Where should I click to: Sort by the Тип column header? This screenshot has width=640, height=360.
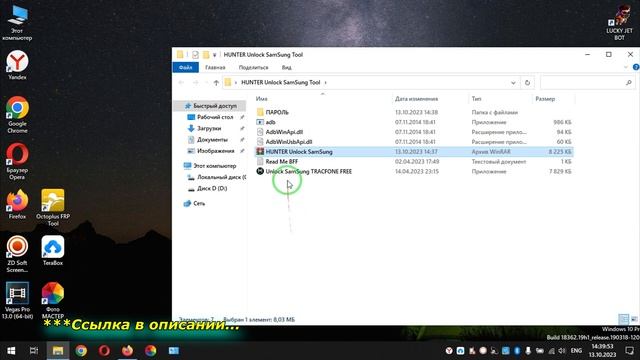click(476, 99)
